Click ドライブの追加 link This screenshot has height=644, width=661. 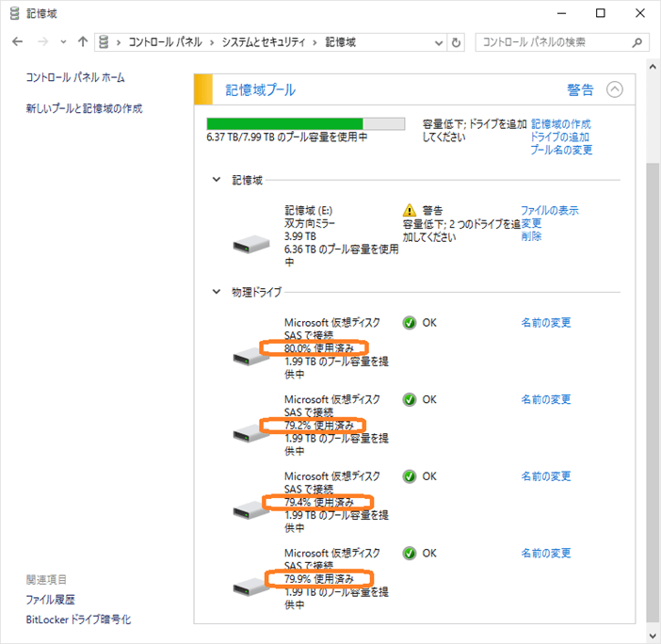pyautogui.click(x=560, y=137)
